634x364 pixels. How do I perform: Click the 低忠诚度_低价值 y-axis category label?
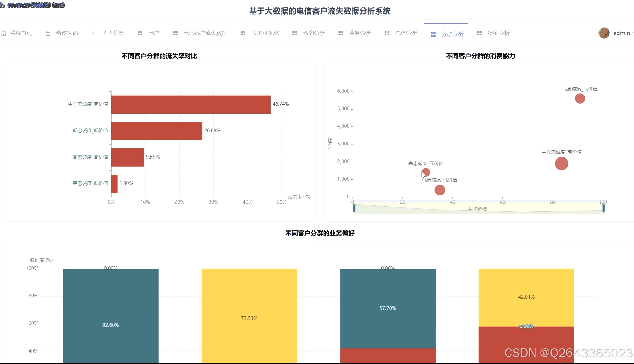90,130
